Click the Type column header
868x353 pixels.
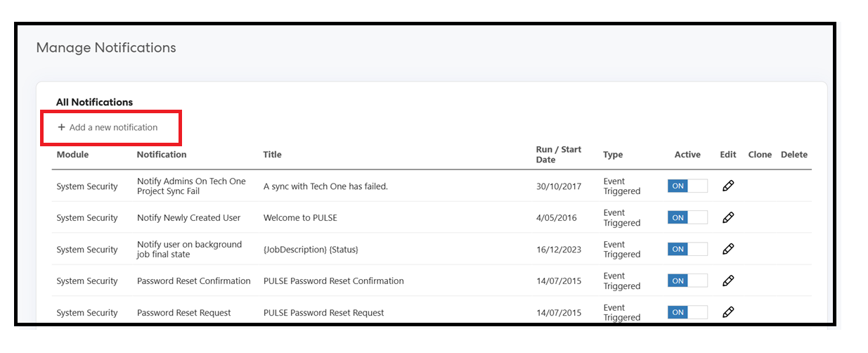coord(613,155)
